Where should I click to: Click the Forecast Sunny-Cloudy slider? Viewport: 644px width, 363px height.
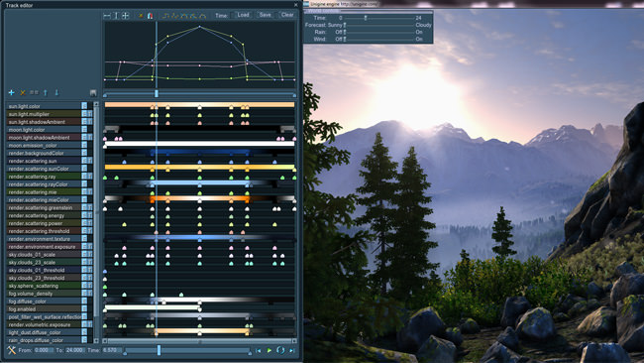pos(379,25)
